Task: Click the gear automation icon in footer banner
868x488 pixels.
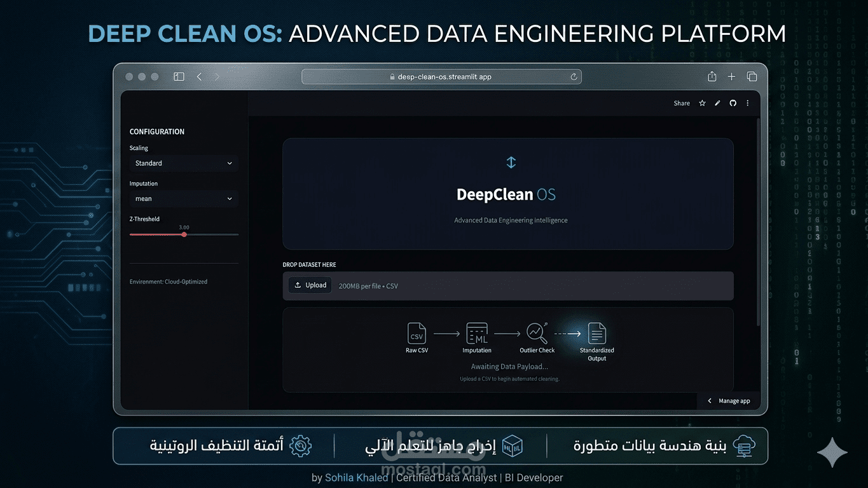Action: [x=300, y=446]
